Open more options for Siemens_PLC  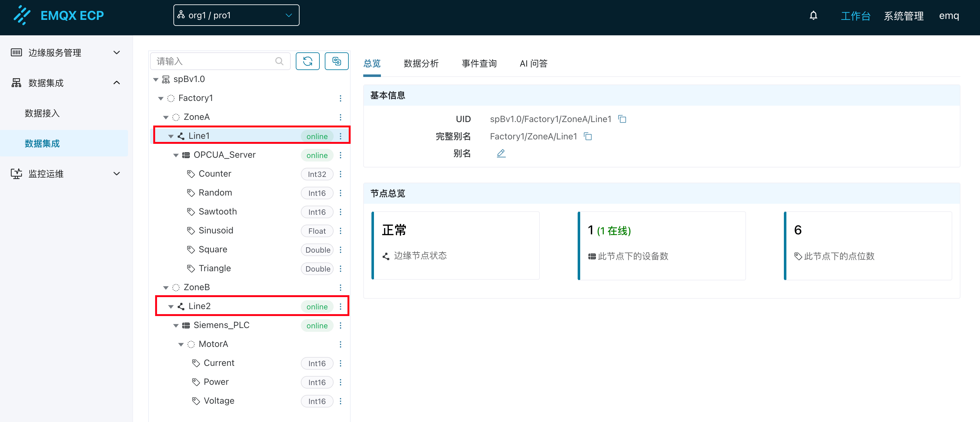[341, 325]
